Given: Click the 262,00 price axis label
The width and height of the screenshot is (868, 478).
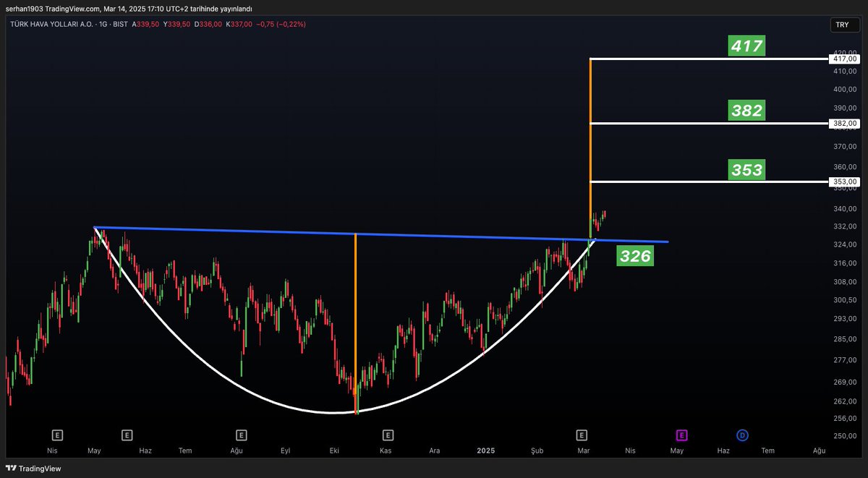Looking at the screenshot, I should click(845, 401).
